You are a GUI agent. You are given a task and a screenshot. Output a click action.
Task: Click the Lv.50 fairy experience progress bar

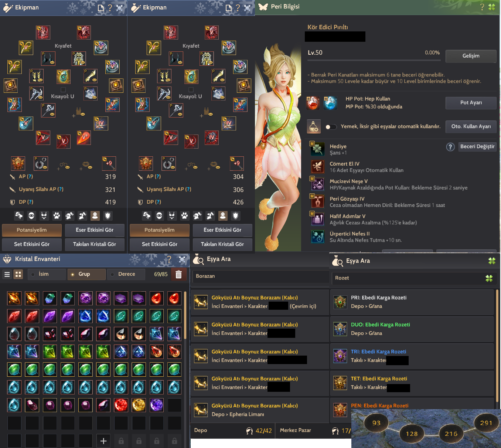[x=374, y=60]
